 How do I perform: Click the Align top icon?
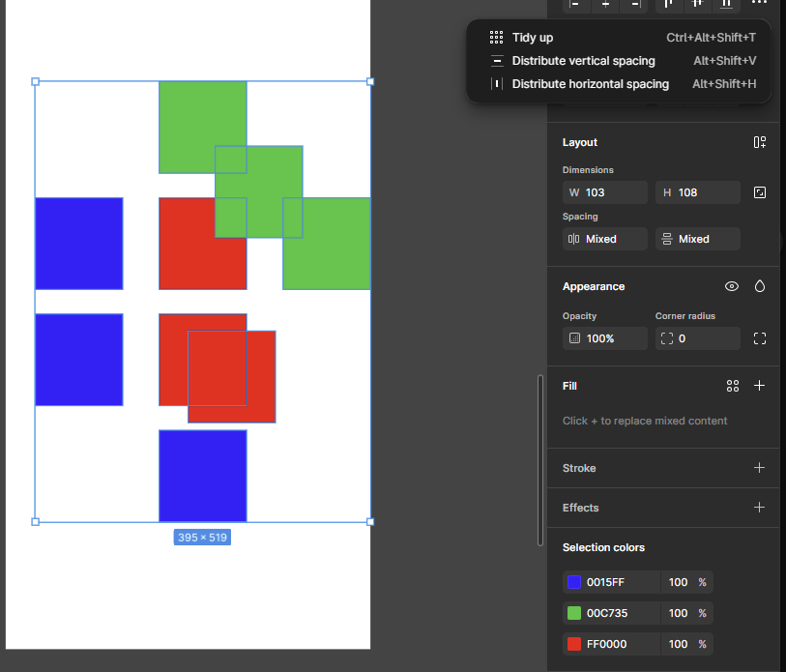[x=669, y=4]
